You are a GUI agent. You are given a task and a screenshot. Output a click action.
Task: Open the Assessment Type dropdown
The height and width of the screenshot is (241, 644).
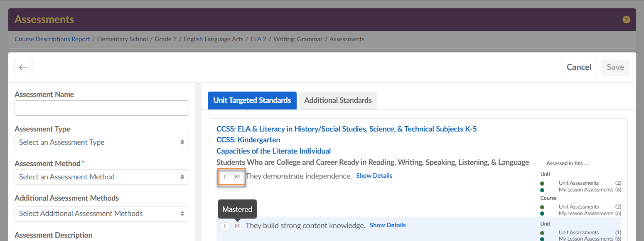(x=101, y=142)
